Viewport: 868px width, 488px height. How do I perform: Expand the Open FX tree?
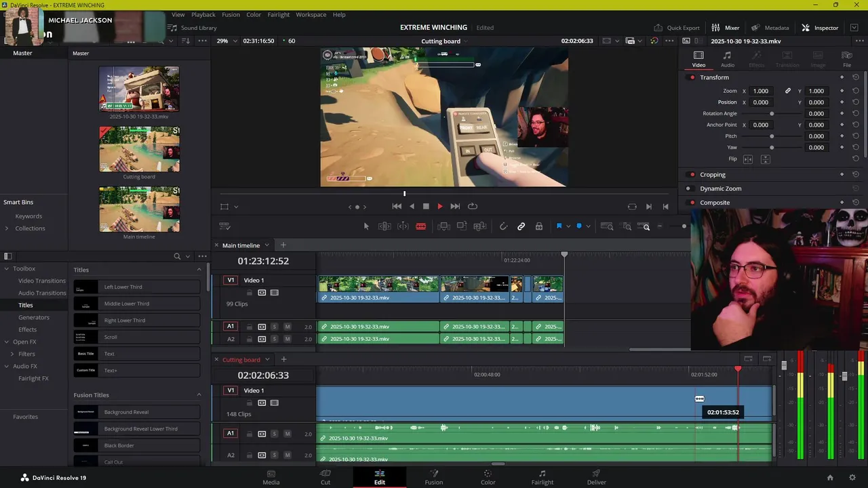click(6, 342)
